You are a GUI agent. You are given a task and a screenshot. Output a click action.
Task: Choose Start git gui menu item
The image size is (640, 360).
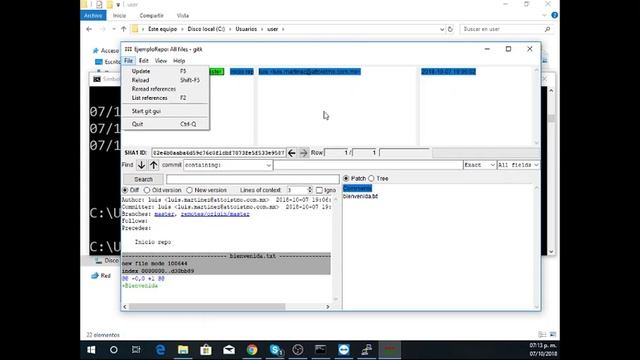tap(165, 111)
